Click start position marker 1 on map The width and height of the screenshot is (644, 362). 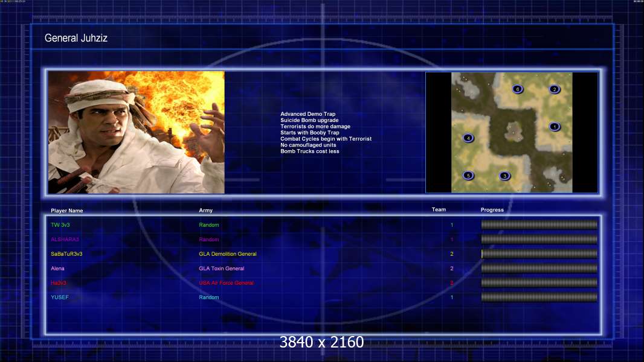click(555, 127)
